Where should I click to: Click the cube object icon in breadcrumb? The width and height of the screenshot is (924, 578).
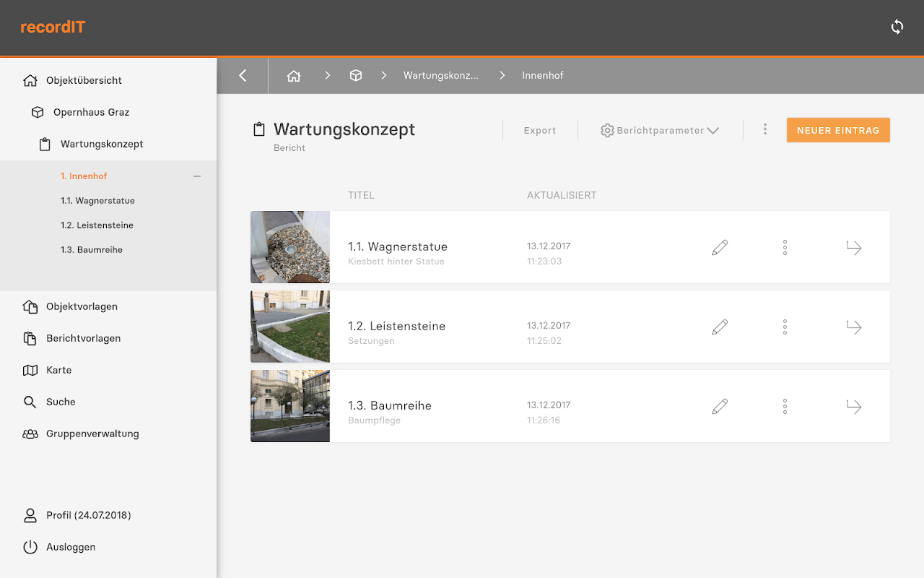(356, 76)
